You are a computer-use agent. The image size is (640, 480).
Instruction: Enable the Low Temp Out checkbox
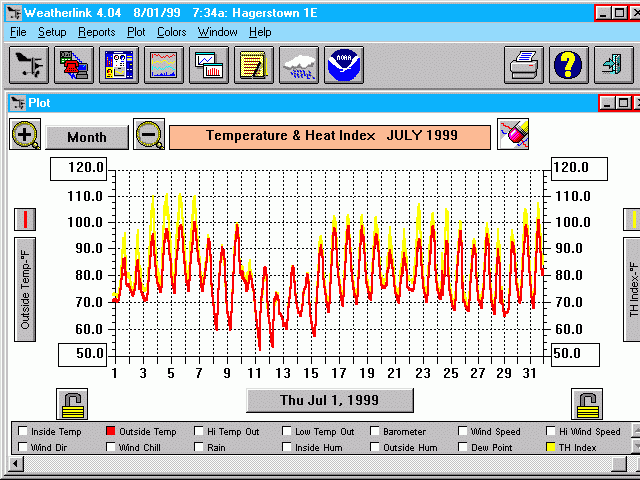[287, 431]
